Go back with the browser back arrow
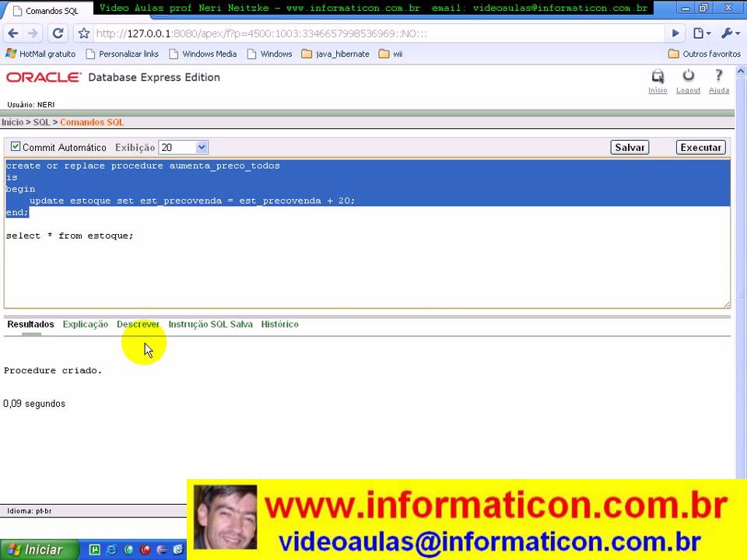Image resolution: width=747 pixels, height=560 pixels. [x=13, y=33]
